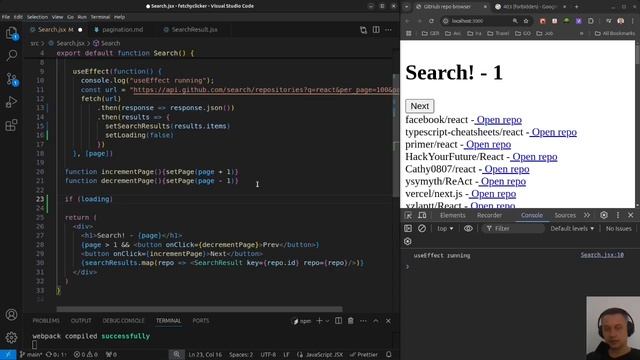The image size is (640, 360).
Task: Open the Terminal menu in VS Code
Action: (x=100, y=17)
